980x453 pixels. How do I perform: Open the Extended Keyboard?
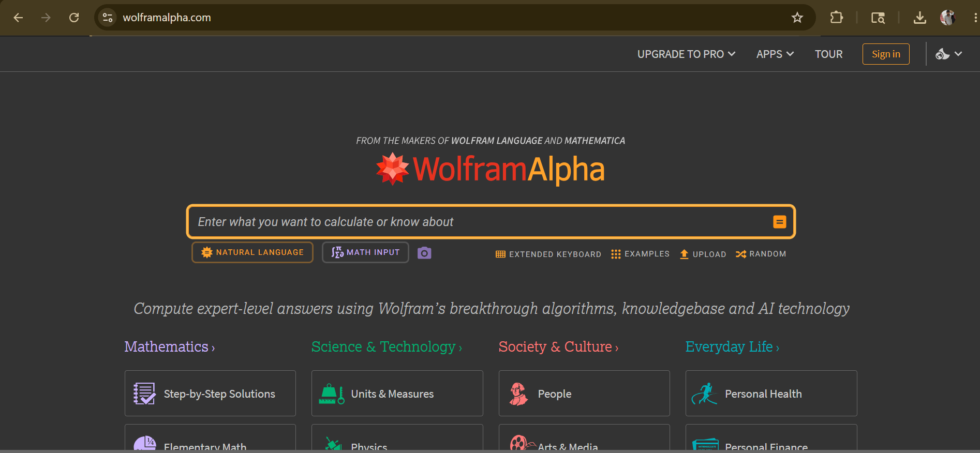click(x=548, y=254)
